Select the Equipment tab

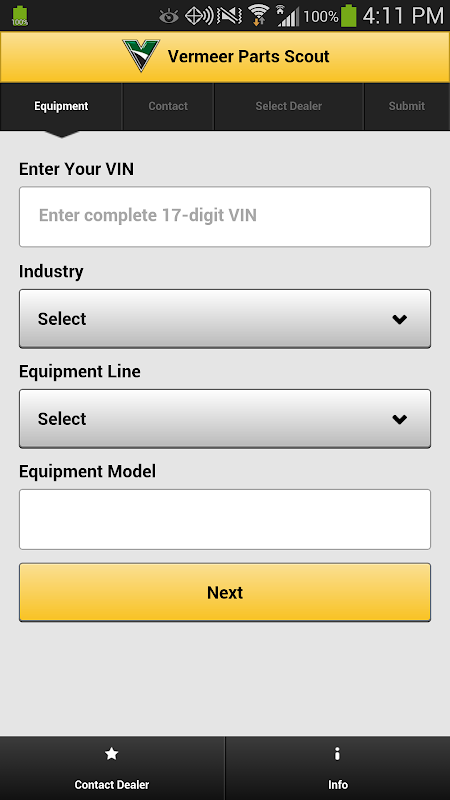(x=61, y=107)
